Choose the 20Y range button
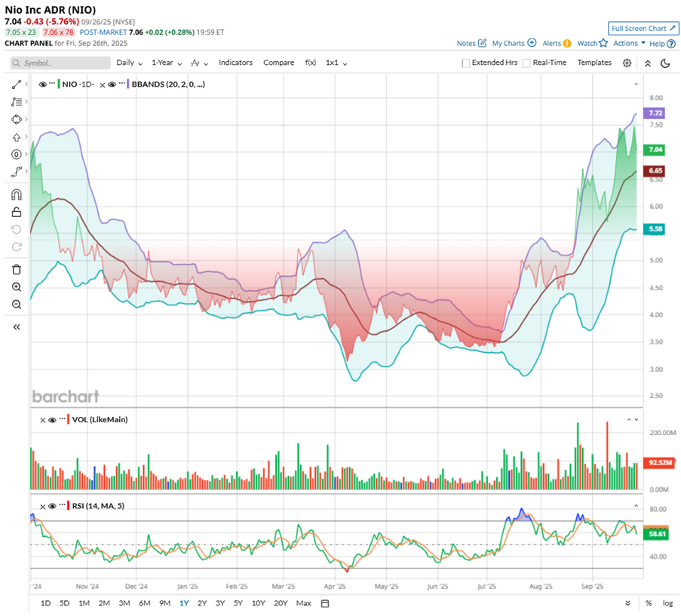The width and height of the screenshot is (681, 616). click(281, 603)
